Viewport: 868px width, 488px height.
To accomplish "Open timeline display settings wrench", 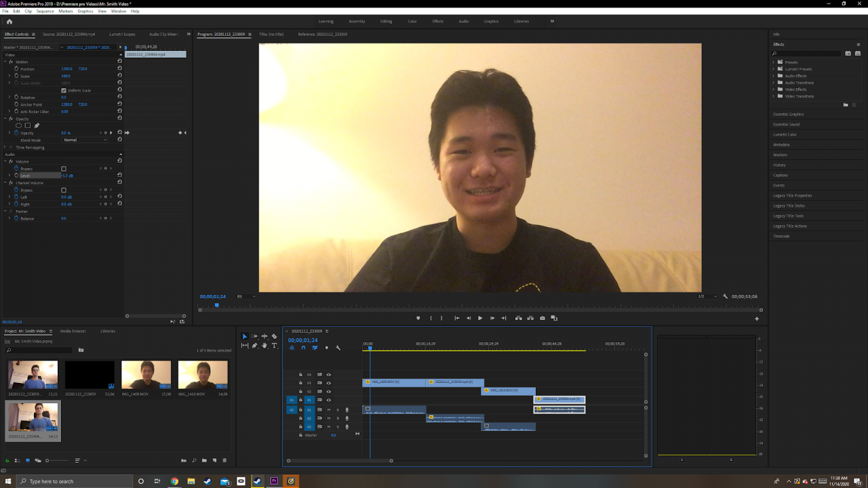I will (338, 348).
